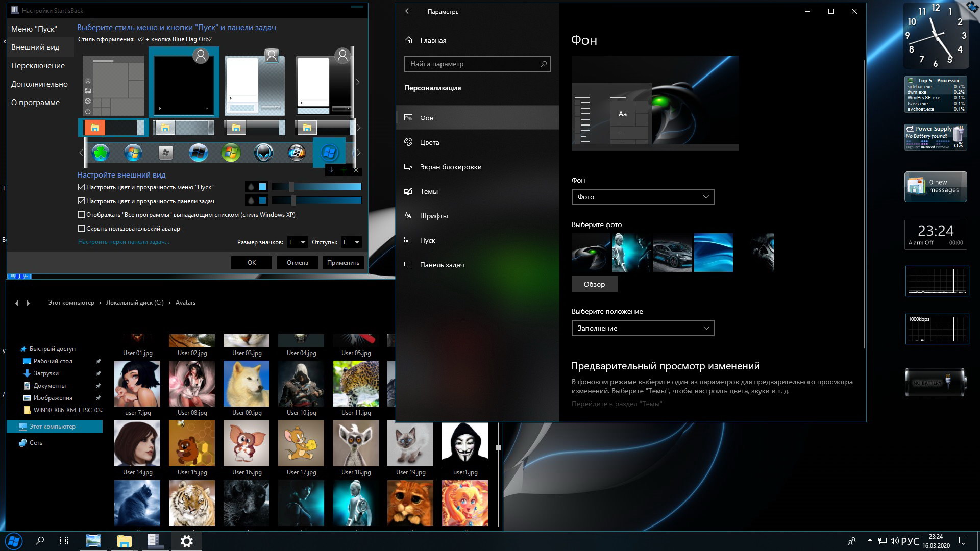
Task: Open icon size dropdown
Action: point(297,242)
